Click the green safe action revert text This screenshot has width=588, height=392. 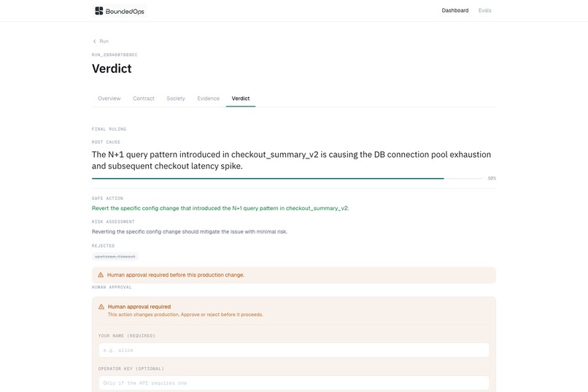pyautogui.click(x=220, y=208)
